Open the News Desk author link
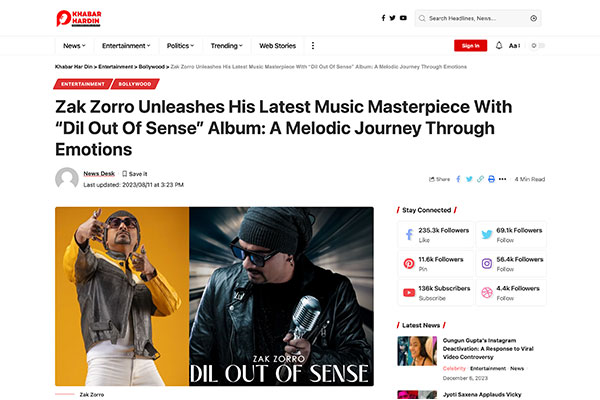Viewport: 600px width, 400px height. (x=99, y=173)
